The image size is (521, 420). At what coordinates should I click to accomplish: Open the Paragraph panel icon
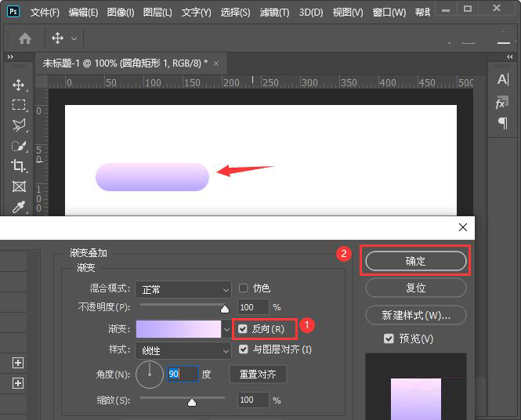(x=504, y=123)
